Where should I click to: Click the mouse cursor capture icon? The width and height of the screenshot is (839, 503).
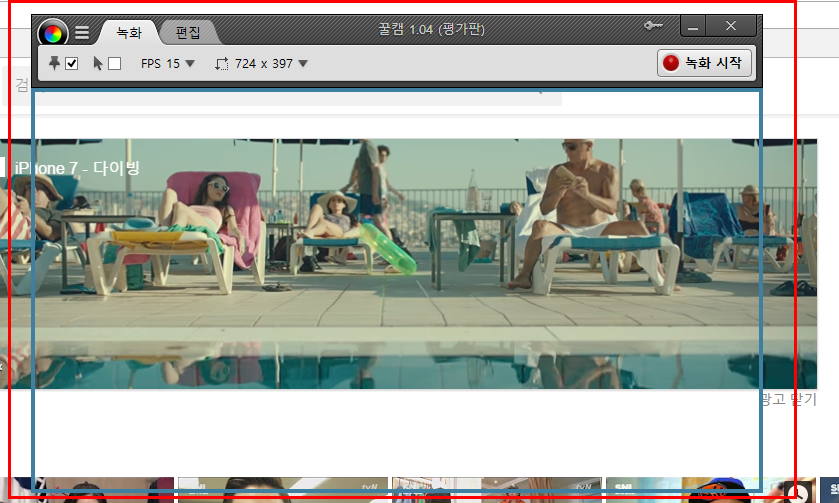(98, 63)
